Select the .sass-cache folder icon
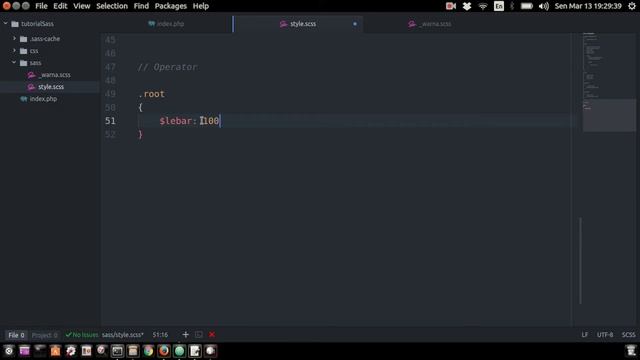Viewport: 640px width, 360px height. pyautogui.click(x=24, y=39)
